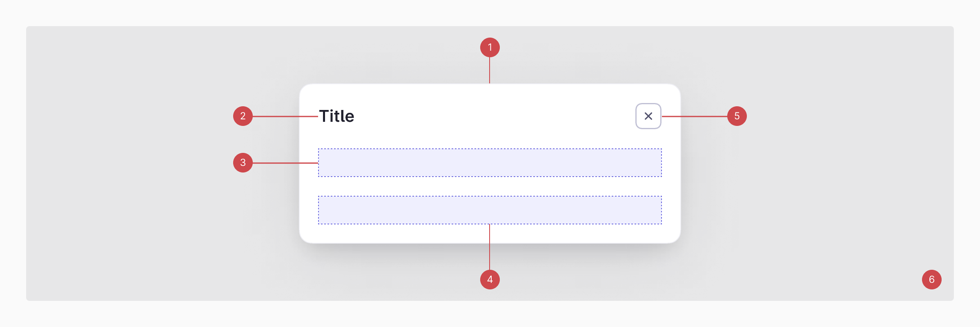Click the upper dashed content placeholder
This screenshot has width=980, height=327.
coord(490,163)
